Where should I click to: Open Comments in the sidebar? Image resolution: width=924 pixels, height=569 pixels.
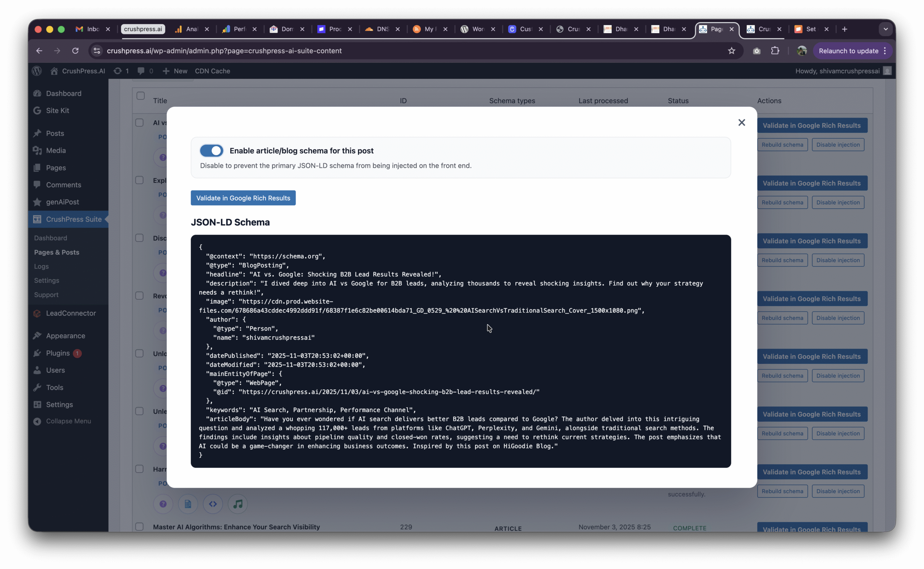coord(63,185)
